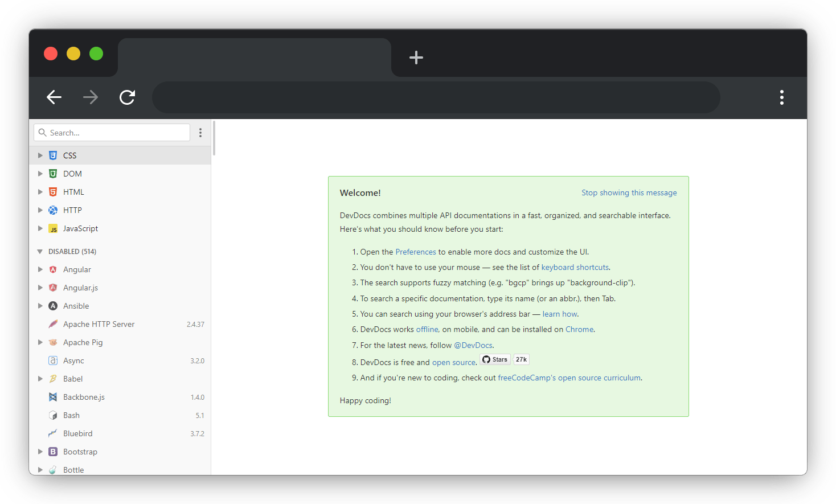836x504 pixels.
Task: Select the empty browser tab
Action: [x=255, y=58]
